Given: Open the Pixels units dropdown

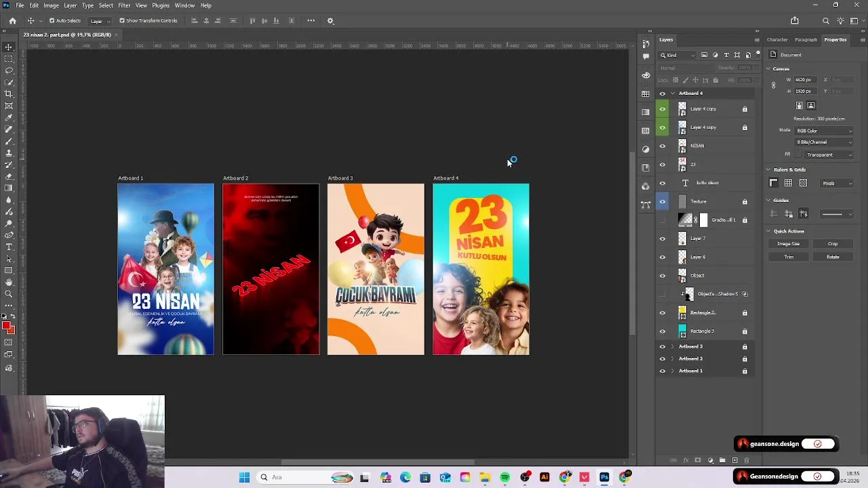Looking at the screenshot, I should [837, 183].
